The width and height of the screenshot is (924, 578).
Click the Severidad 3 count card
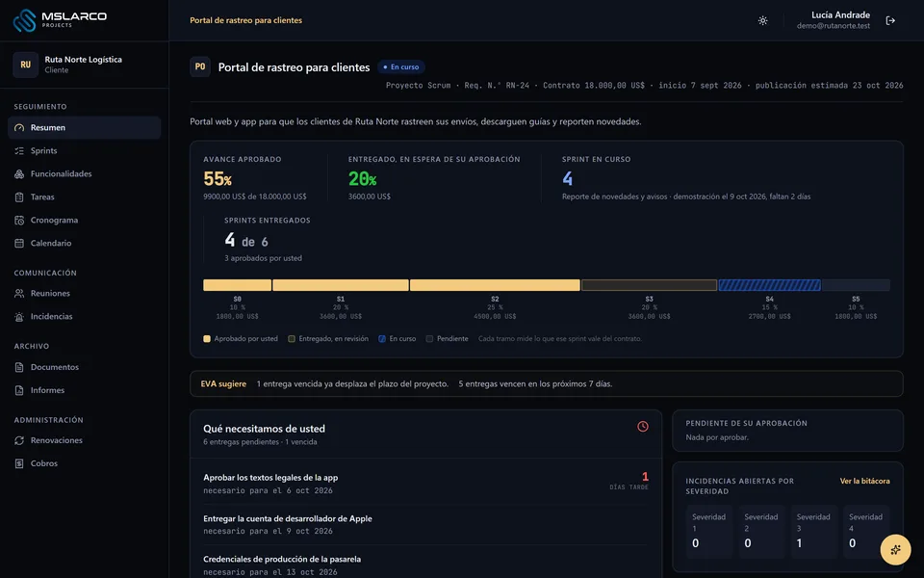pos(814,532)
